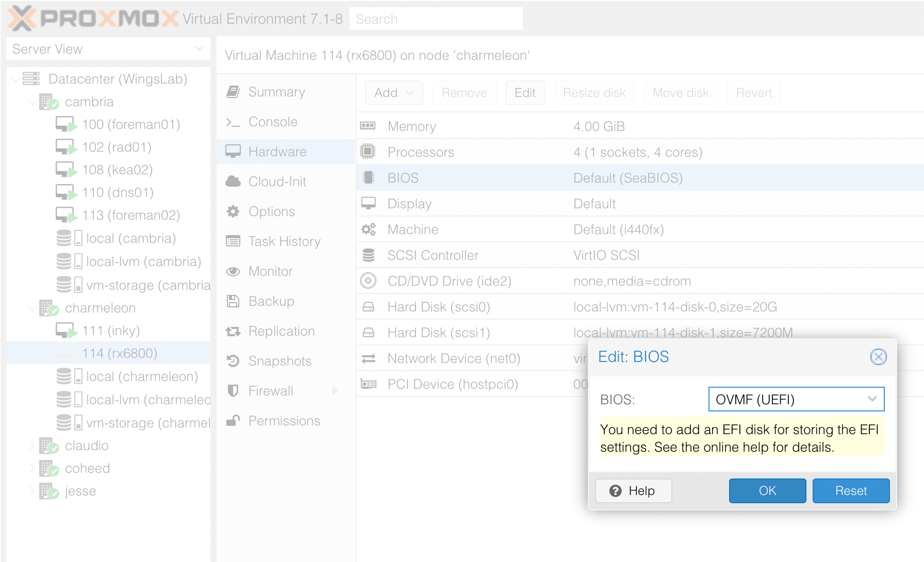Click storage icon for local-lvm (cambria)

coord(69,261)
